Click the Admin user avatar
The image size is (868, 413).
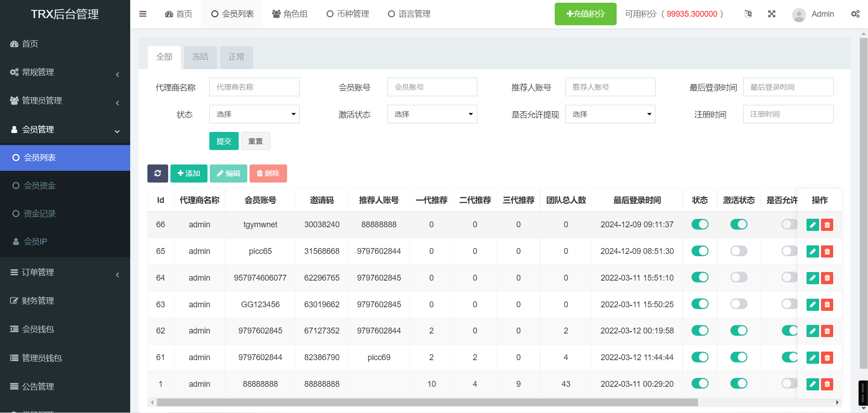[x=799, y=14]
